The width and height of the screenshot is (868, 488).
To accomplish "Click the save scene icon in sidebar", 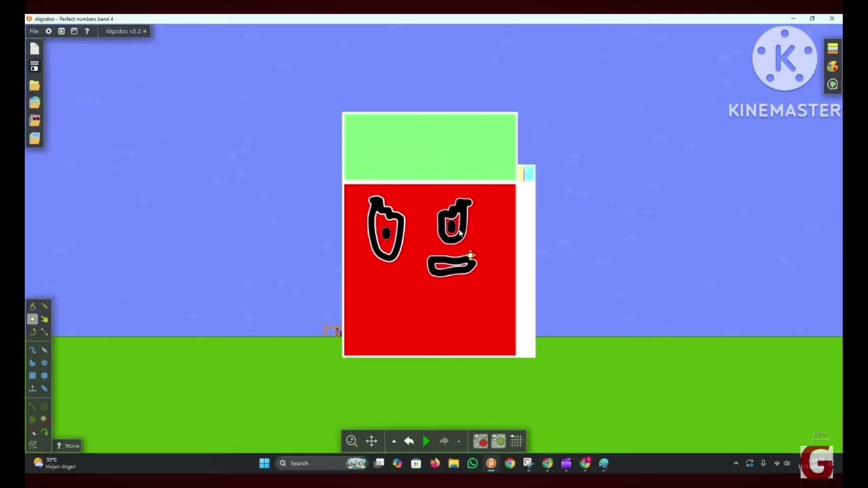I will pyautogui.click(x=35, y=66).
